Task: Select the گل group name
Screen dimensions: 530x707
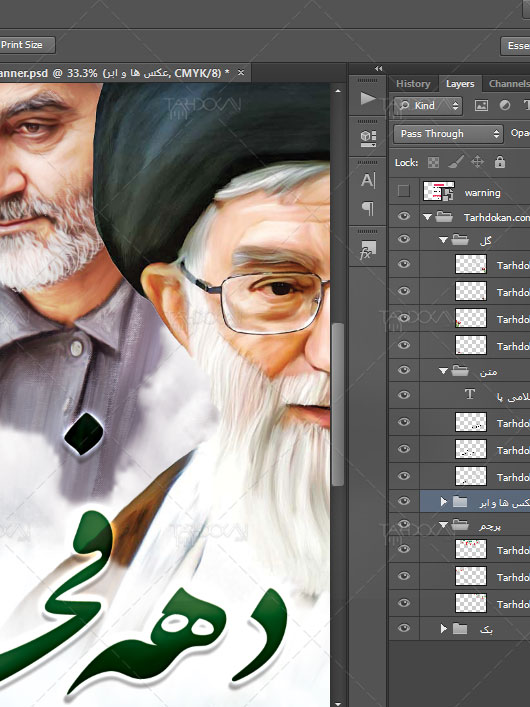Action: [x=486, y=240]
